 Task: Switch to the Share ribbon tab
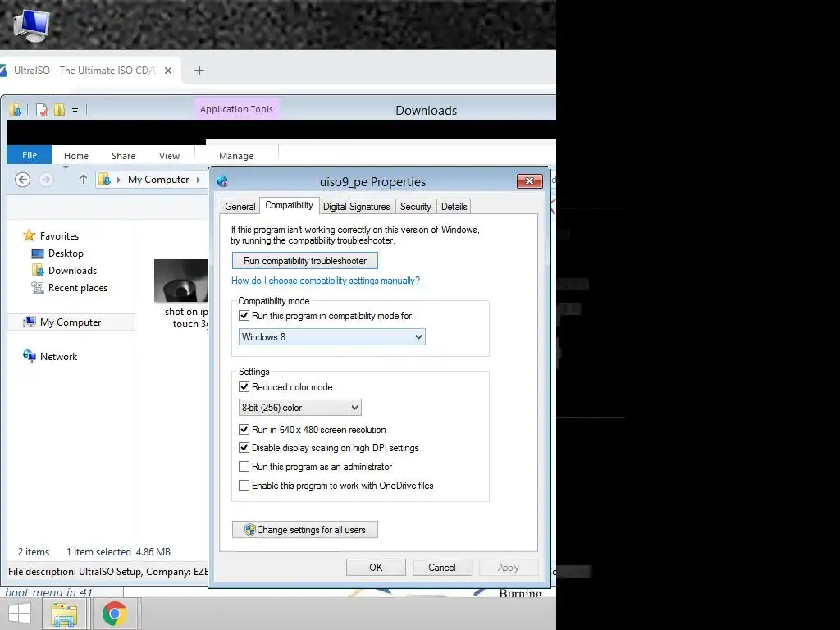123,156
